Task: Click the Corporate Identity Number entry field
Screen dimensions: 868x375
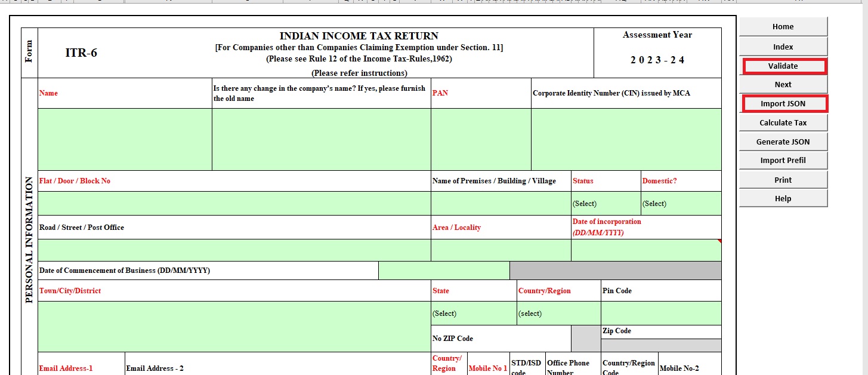Action: pyautogui.click(x=625, y=139)
